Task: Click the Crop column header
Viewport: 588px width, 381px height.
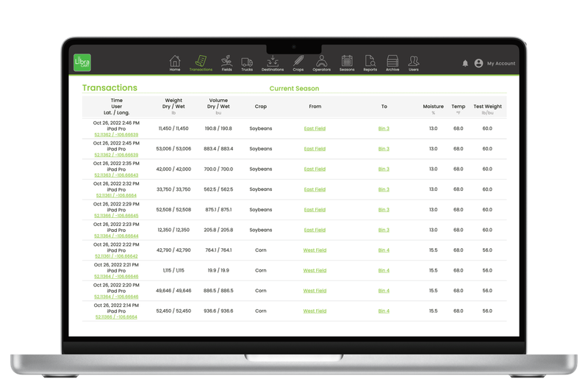Action: (x=261, y=106)
